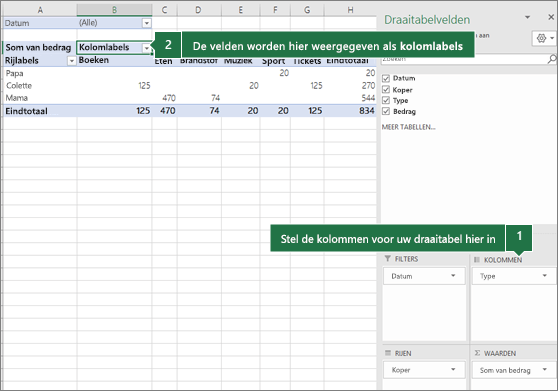Open the MEER TABELLEN... link

[409, 127]
